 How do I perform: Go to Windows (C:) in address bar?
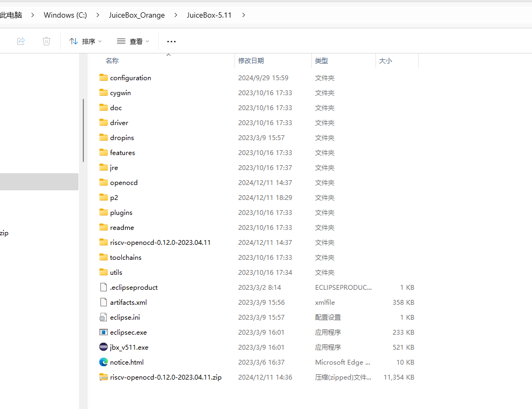click(65, 15)
